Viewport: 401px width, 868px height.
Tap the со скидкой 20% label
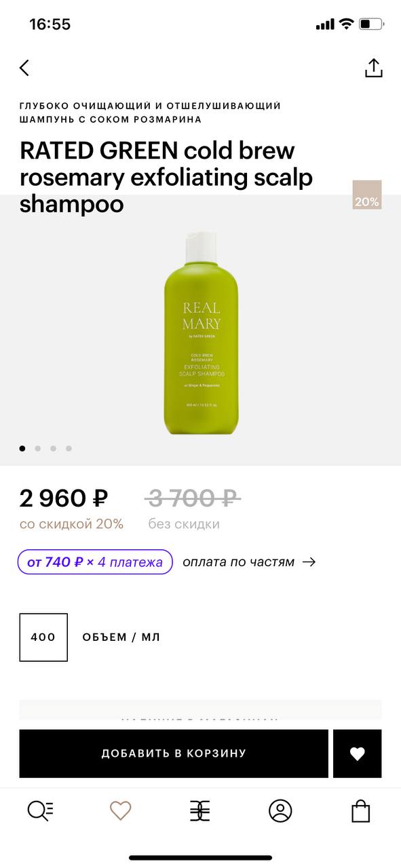tap(71, 524)
